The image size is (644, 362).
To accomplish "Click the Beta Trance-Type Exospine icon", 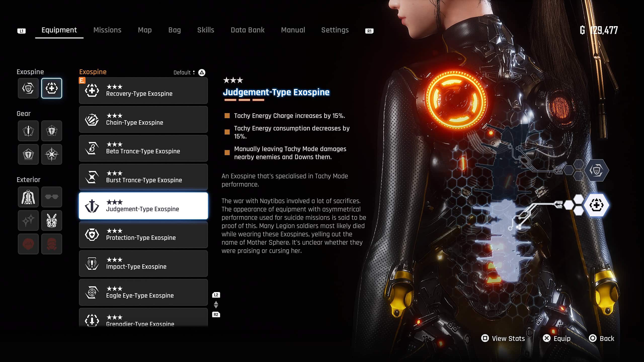I will point(92,148).
